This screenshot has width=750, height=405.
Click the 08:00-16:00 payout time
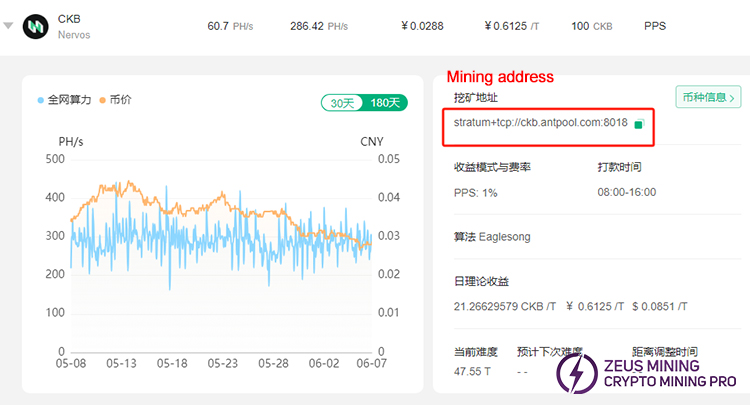(627, 192)
